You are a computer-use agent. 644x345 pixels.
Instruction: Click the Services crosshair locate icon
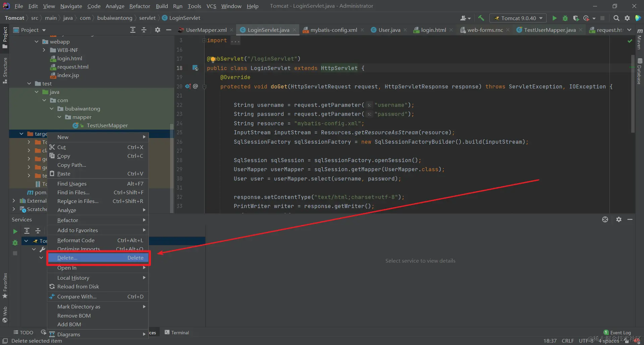coord(605,219)
